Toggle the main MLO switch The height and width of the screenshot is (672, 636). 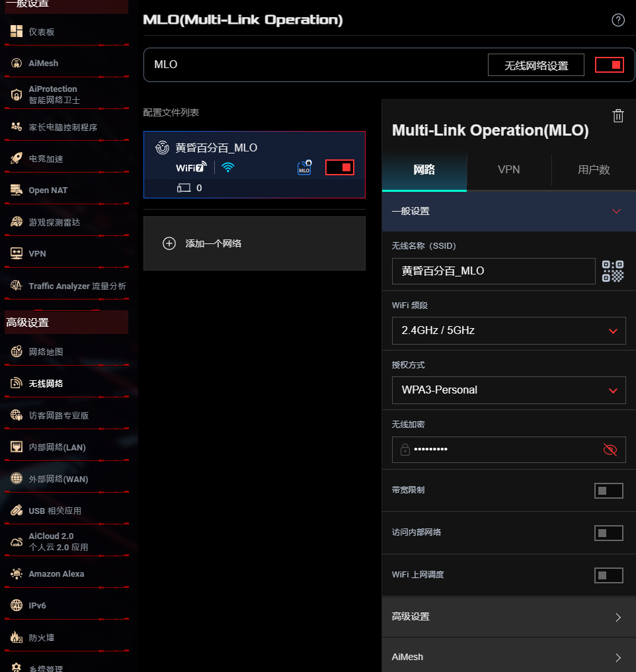pos(610,65)
